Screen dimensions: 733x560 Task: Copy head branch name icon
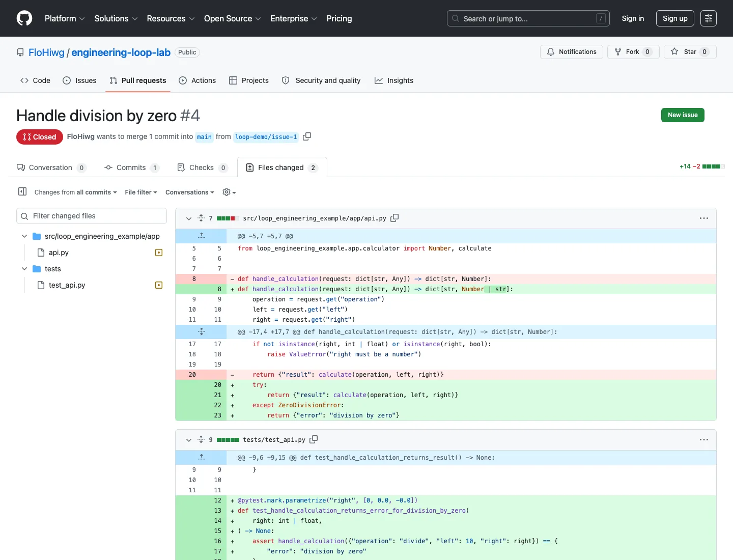pos(307,136)
